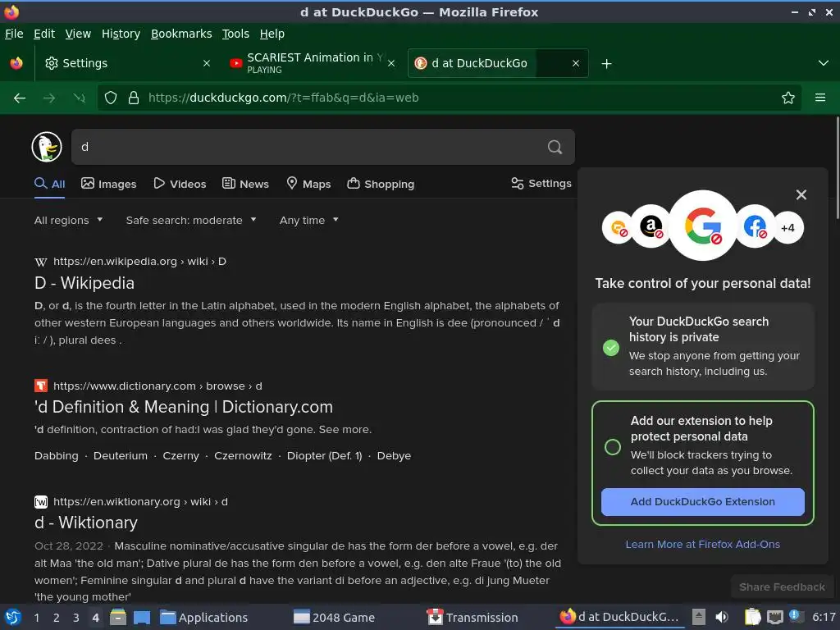Click the +4 more trackers badge
The height and width of the screenshot is (630, 840).
(x=787, y=228)
